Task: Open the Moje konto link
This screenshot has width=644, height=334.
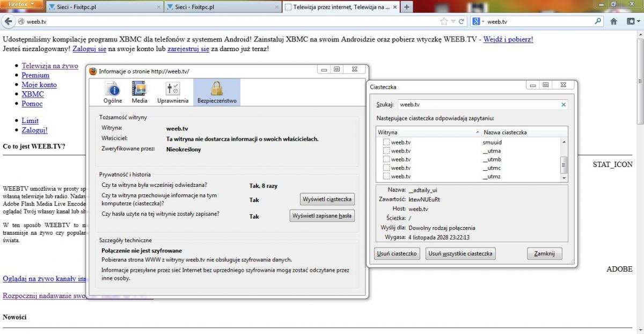Action: (x=39, y=85)
